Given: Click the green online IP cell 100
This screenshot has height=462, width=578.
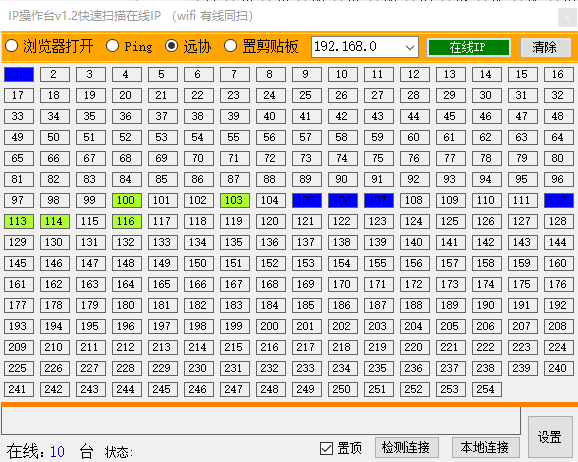Looking at the screenshot, I should [127, 201].
